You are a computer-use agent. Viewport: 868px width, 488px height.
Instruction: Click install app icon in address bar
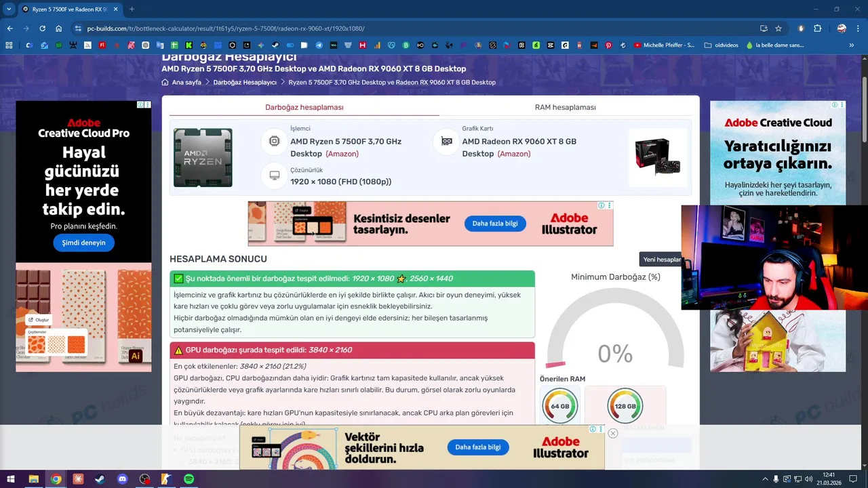(764, 28)
